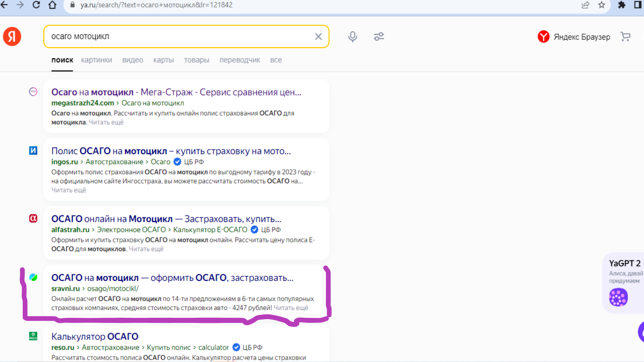Bookmark the page with the star icon
Viewport: 644px width, 362px height.
(x=602, y=5)
